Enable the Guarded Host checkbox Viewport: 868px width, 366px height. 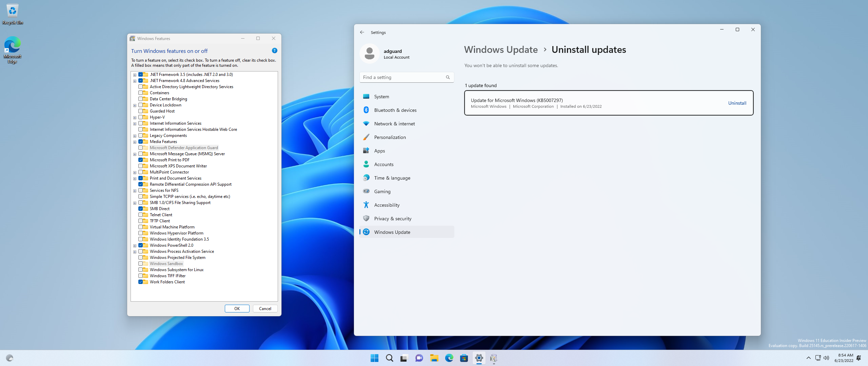tap(140, 111)
